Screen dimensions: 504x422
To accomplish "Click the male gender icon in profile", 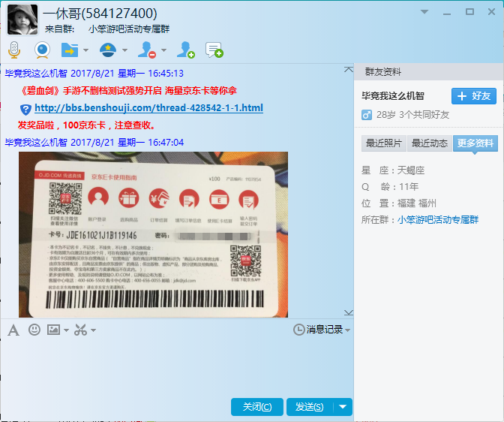I will [367, 115].
